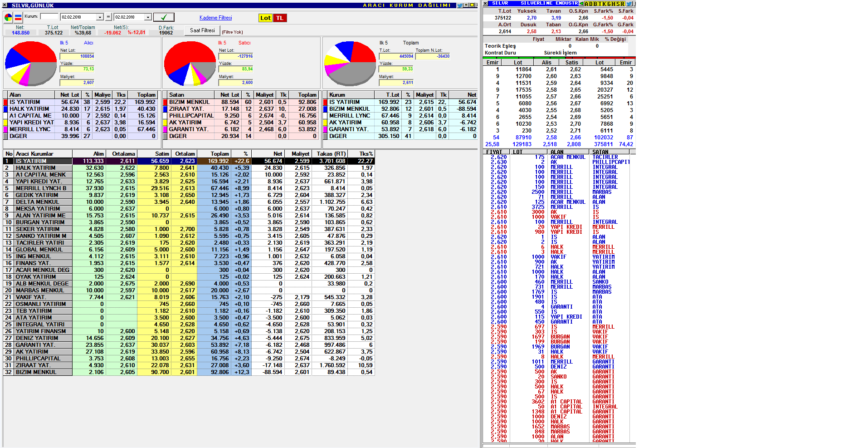Image resolution: width=868 pixels, height=448 pixels.
Task: Click the 'A' letter icon in SILVR title bar
Action: click(586, 4)
